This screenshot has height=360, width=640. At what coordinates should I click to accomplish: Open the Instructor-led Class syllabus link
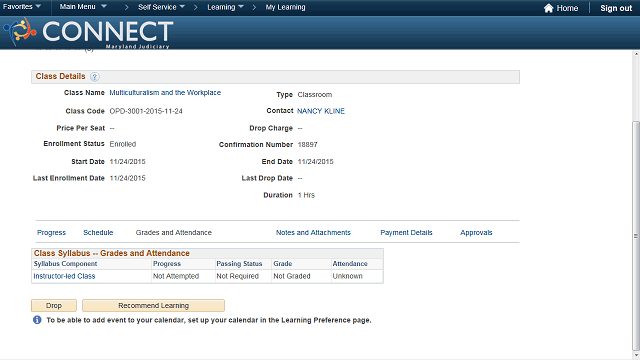(64, 276)
